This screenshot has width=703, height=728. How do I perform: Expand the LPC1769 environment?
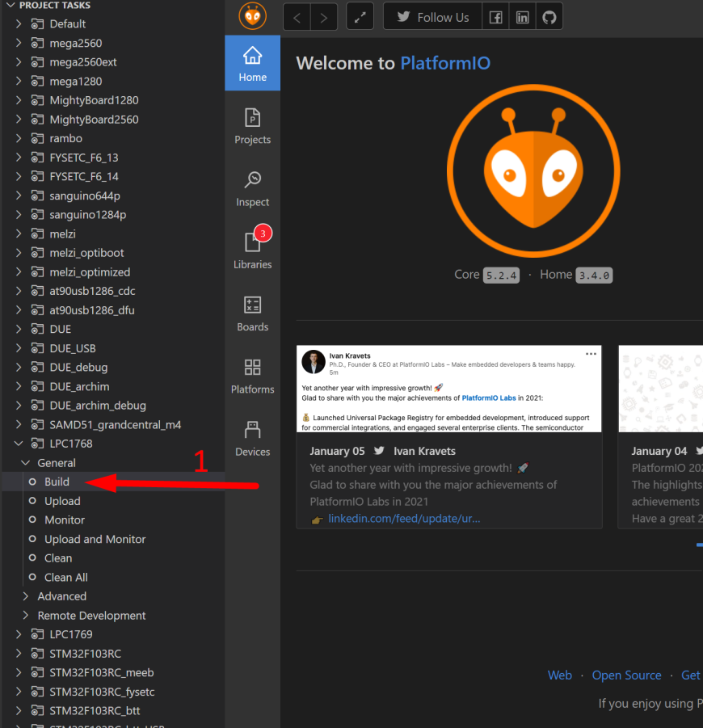pos(19,634)
